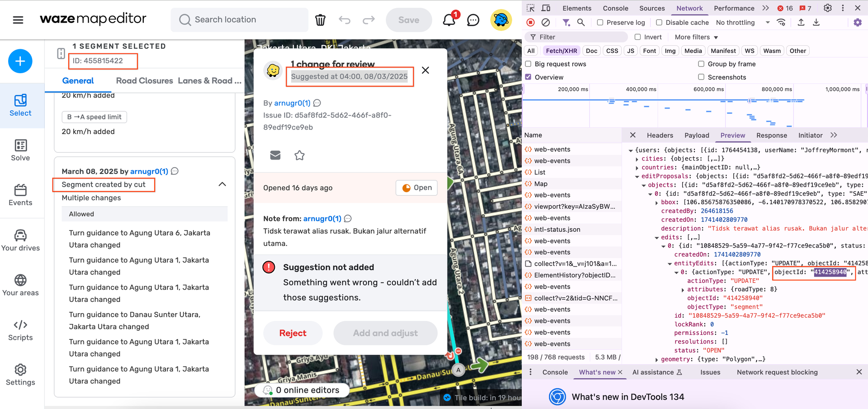Switch to DevTools Sources tab

652,8
